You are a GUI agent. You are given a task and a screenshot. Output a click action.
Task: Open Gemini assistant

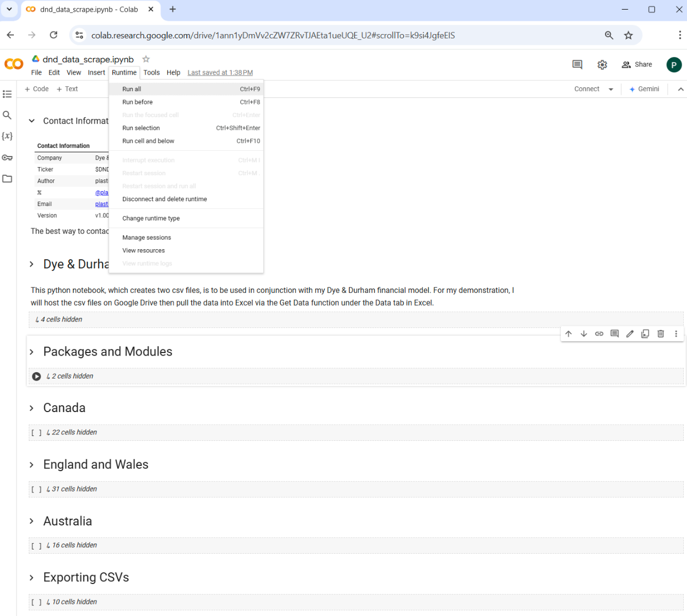pyautogui.click(x=644, y=89)
